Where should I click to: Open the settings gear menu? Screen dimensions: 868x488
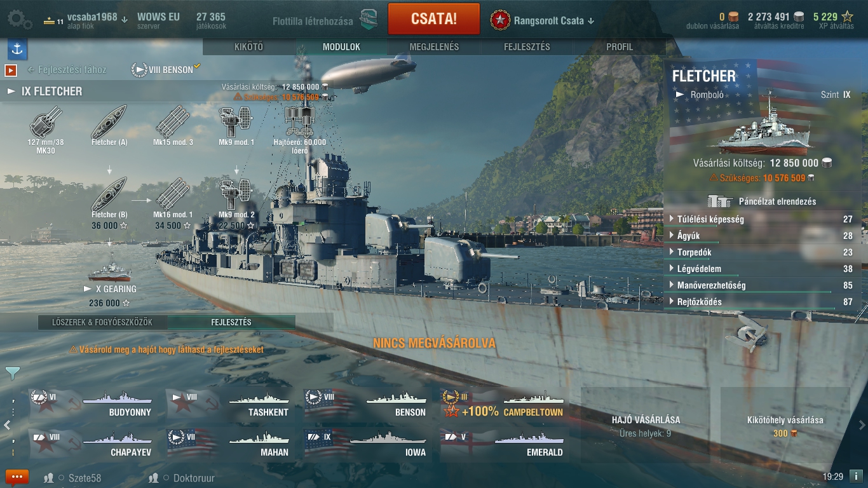(18, 20)
